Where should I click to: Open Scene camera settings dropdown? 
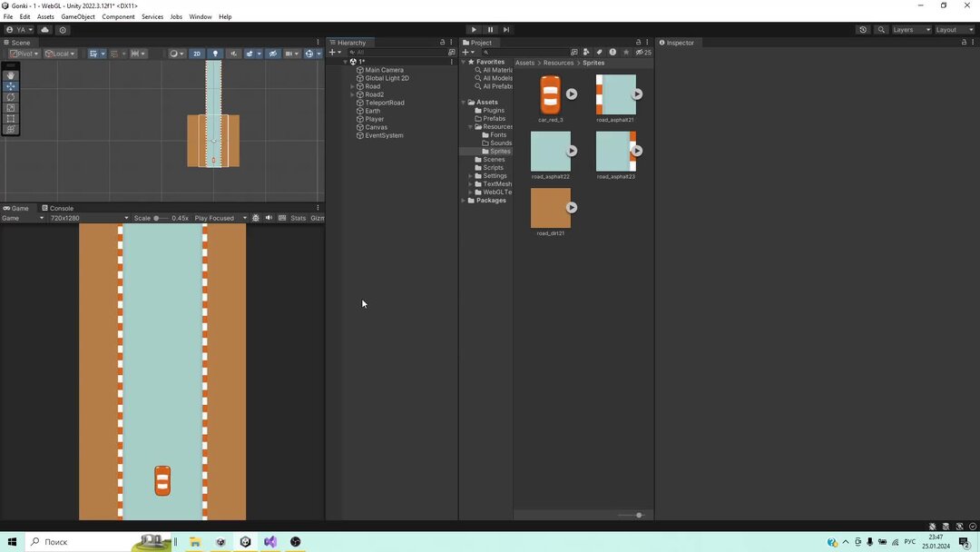291,54
